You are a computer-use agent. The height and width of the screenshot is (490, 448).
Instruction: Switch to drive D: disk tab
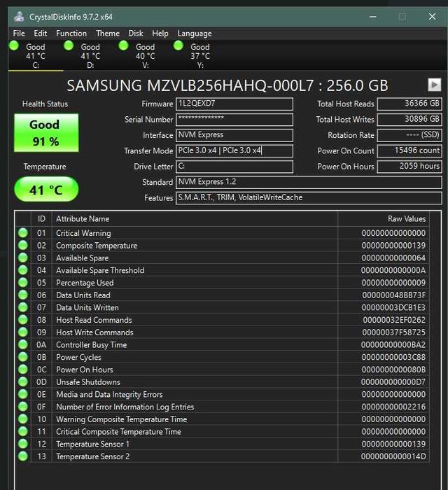(x=90, y=55)
